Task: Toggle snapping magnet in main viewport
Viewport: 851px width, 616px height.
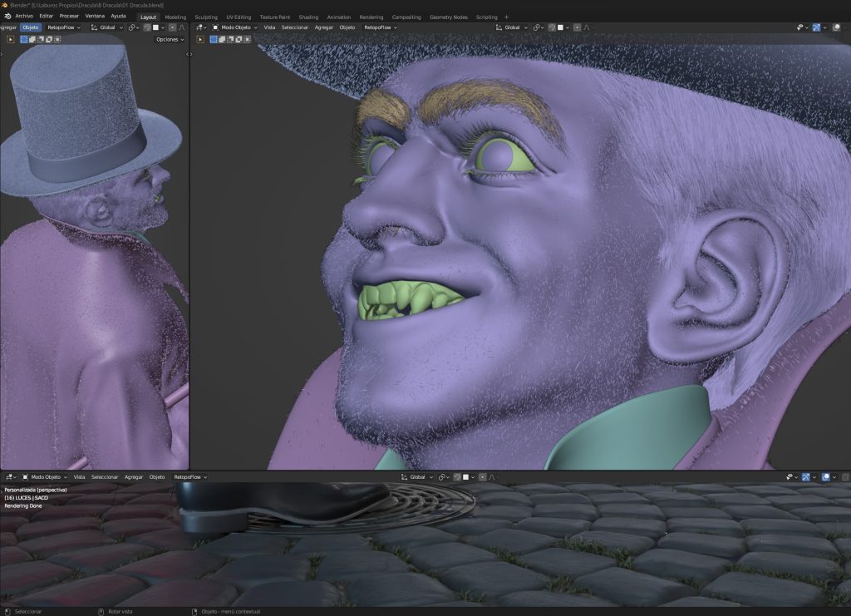Action: [x=552, y=27]
